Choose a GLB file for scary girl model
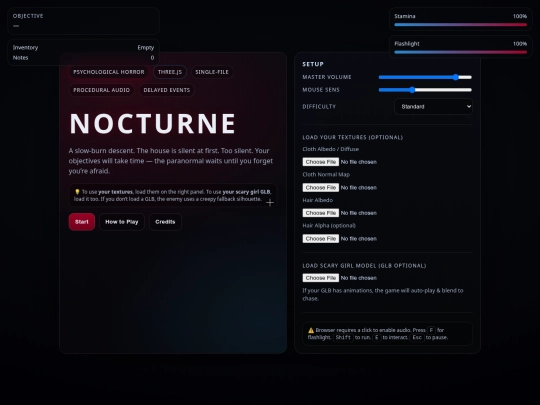 (321, 278)
